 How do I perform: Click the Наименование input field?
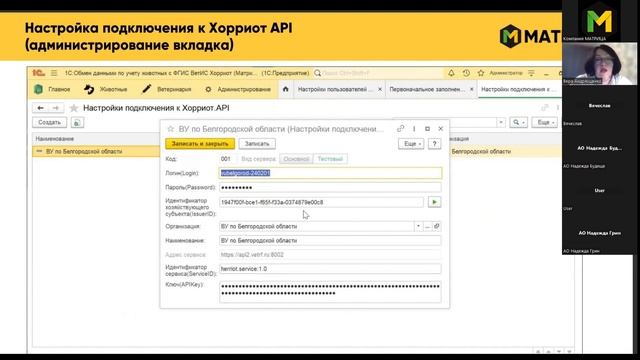pos(330,241)
